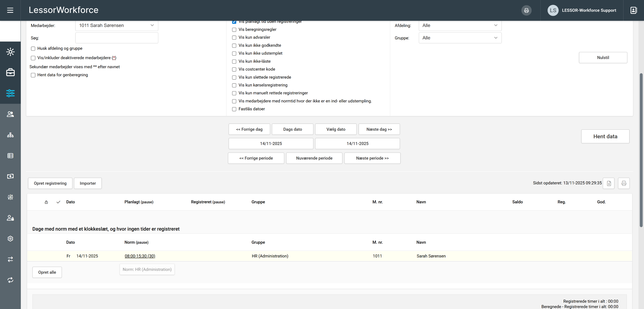This screenshot has width=644, height=309.
Task: Open the organization hierarchy sidebar icon
Action: coord(10,135)
